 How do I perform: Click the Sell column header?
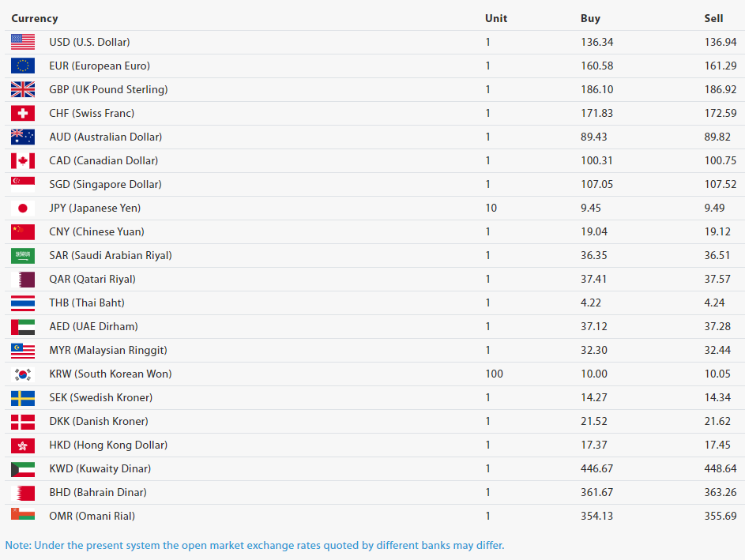pyautogui.click(x=713, y=18)
